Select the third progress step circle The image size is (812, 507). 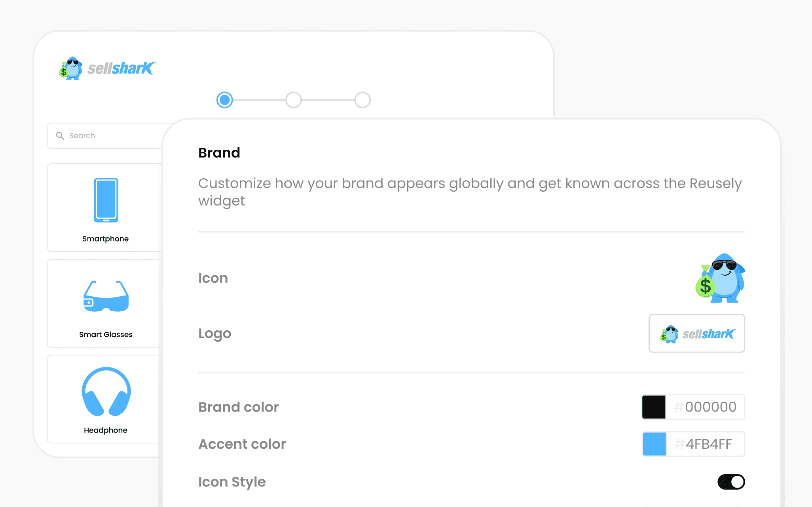coord(362,100)
